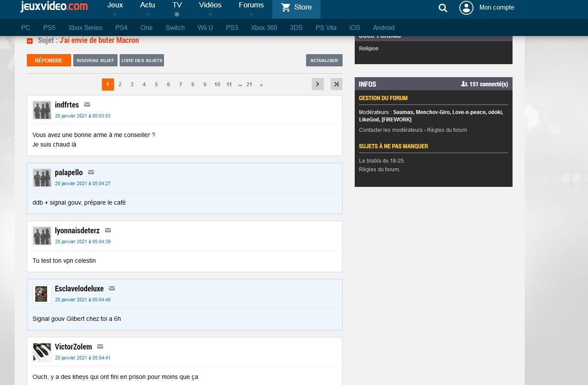The height and width of the screenshot is (385, 588).
Task: Select the PS5 platform tab
Action: (49, 28)
